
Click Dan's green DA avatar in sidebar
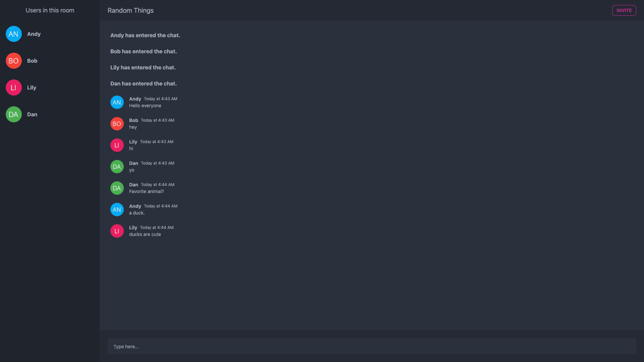[14, 114]
